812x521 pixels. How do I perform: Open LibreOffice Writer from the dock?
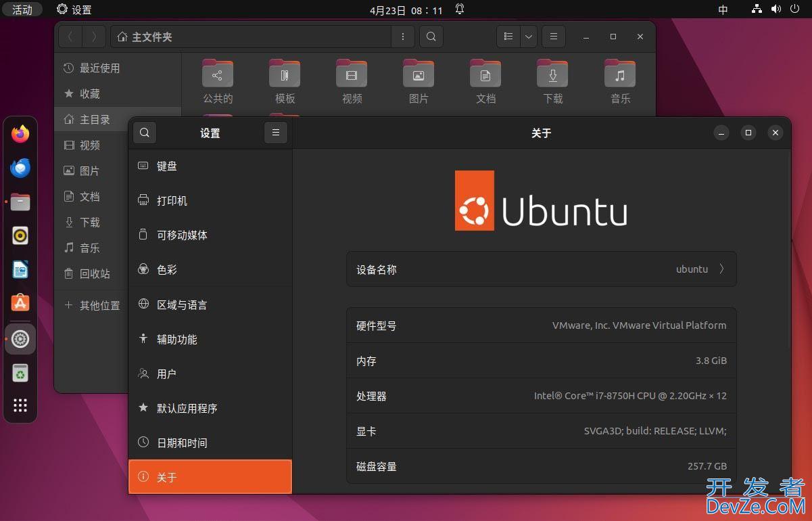point(20,269)
